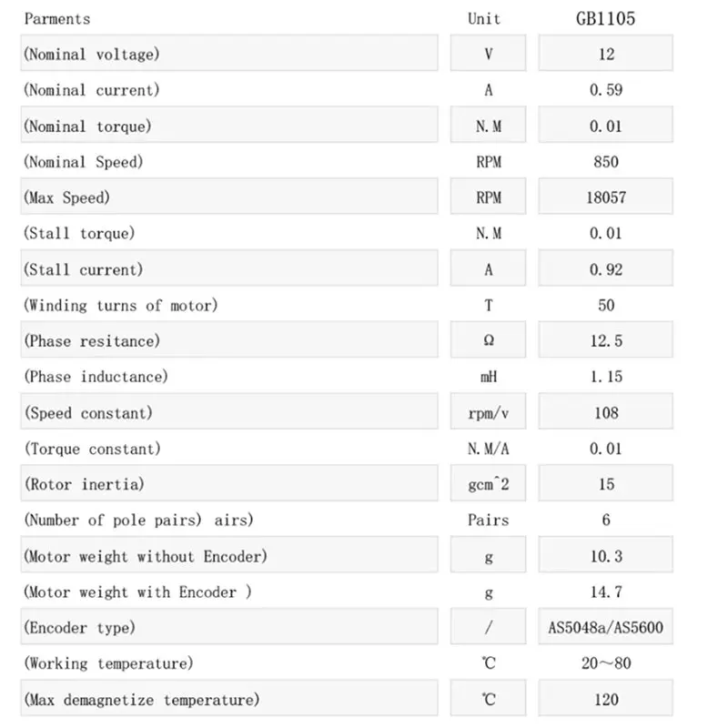The width and height of the screenshot is (728, 728).
Task: Select the Nominal Speed value 850
Action: tap(606, 162)
